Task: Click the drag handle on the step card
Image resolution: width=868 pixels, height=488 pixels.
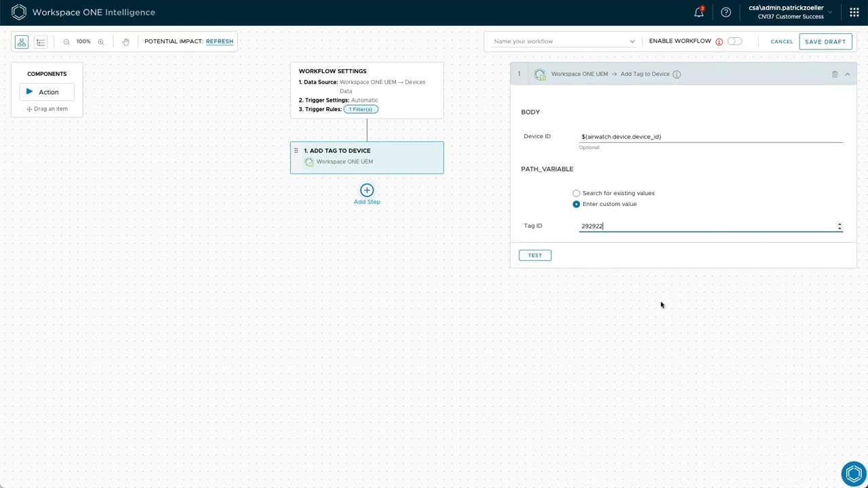Action: click(296, 150)
